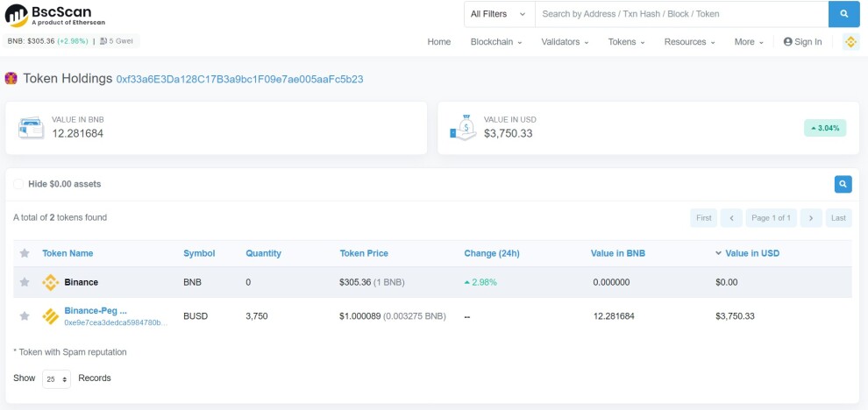Click the token table search icon
The image size is (868, 410).
coord(843,184)
